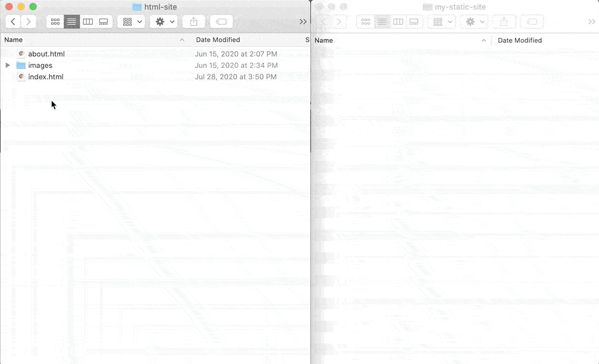This screenshot has width=599, height=364.
Task: Open gear action menu in my-static-site window
Action: click(475, 22)
